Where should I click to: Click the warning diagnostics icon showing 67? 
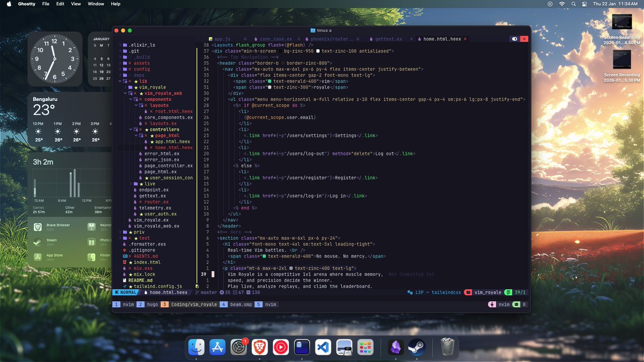pos(235,293)
